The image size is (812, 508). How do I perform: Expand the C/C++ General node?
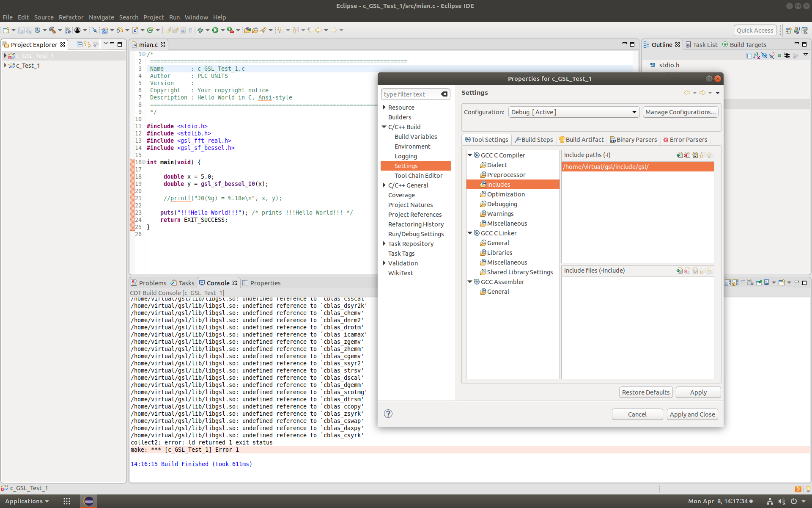tap(384, 185)
